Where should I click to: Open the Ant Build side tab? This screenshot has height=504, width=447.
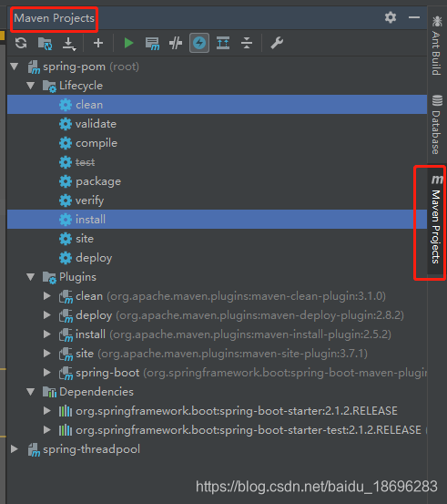pyautogui.click(x=437, y=46)
